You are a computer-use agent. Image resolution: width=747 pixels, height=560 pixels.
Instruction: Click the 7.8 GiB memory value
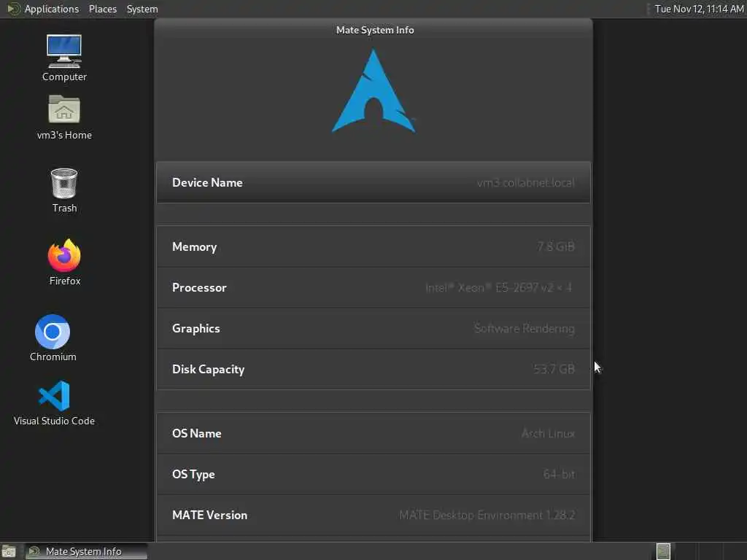pyautogui.click(x=556, y=246)
